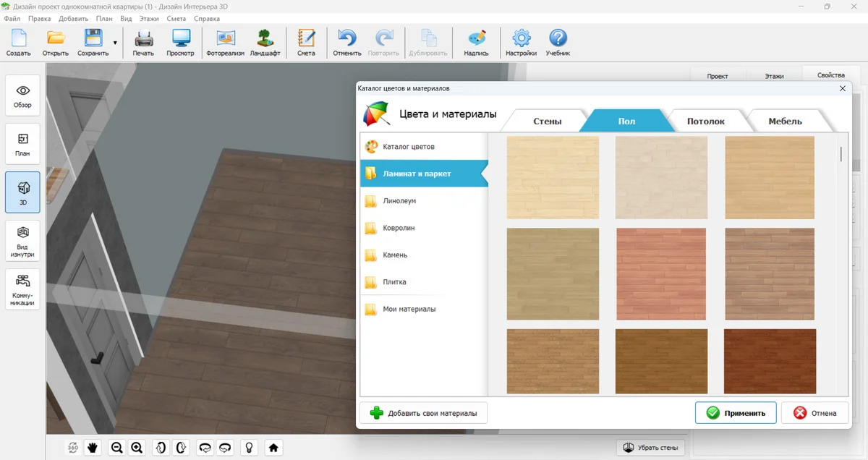The width and height of the screenshot is (868, 460).
Task: Open the Линолеум materials folder
Action: pyautogui.click(x=424, y=200)
